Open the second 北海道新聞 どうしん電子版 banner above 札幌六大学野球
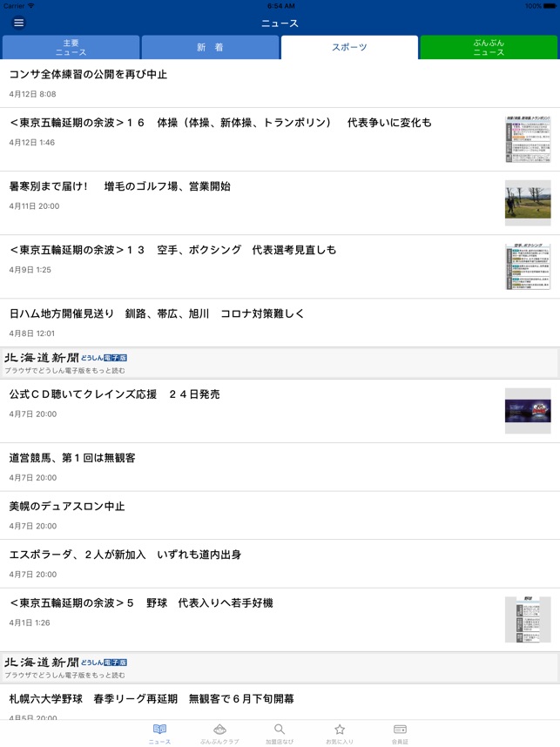This screenshot has width=560, height=747. [x=280, y=668]
